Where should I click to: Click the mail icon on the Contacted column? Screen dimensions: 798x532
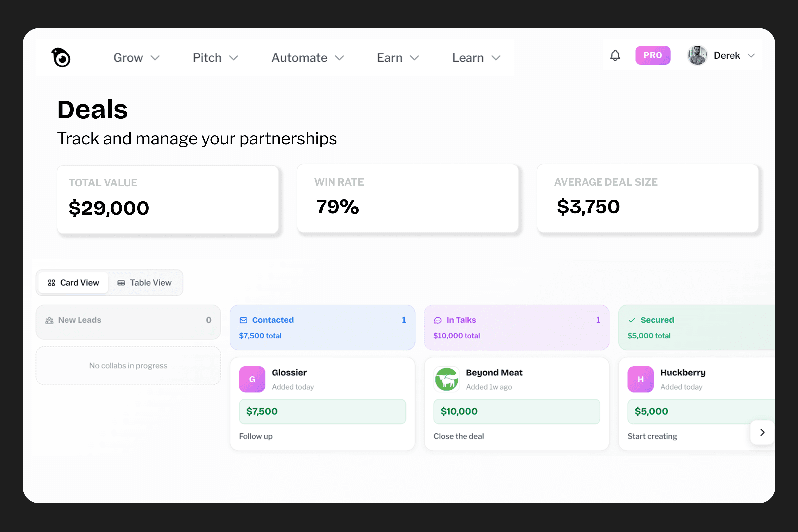pyautogui.click(x=244, y=320)
